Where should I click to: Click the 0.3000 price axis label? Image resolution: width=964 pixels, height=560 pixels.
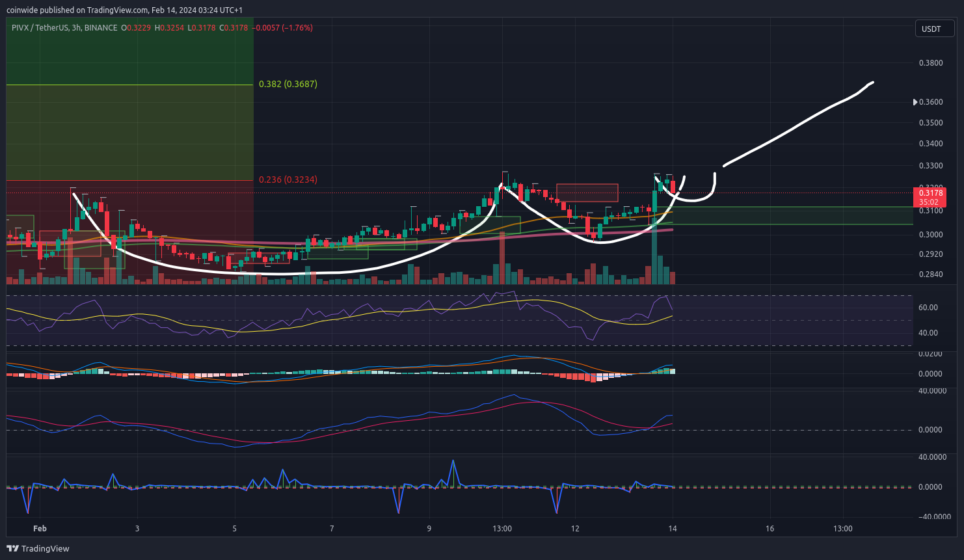[930, 235]
